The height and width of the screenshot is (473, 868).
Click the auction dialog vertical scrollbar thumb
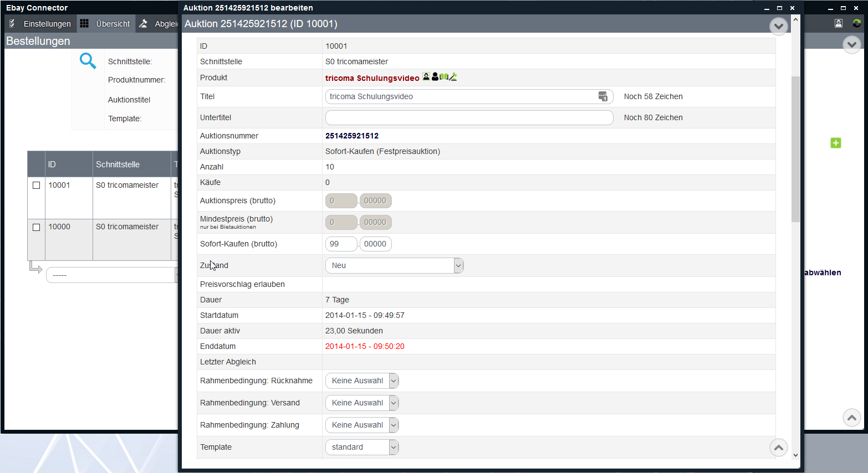coord(795,150)
